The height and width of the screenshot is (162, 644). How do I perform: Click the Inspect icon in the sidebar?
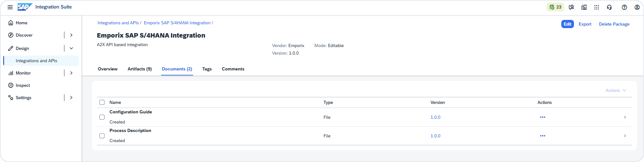[11, 85]
